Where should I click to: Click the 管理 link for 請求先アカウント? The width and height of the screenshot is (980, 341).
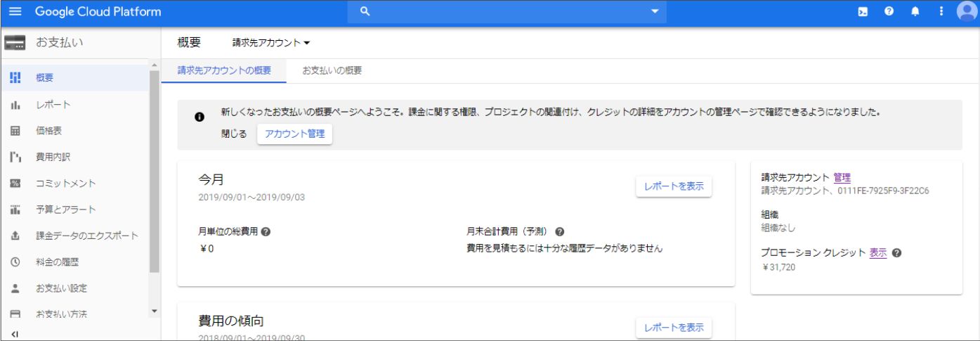coord(842,177)
